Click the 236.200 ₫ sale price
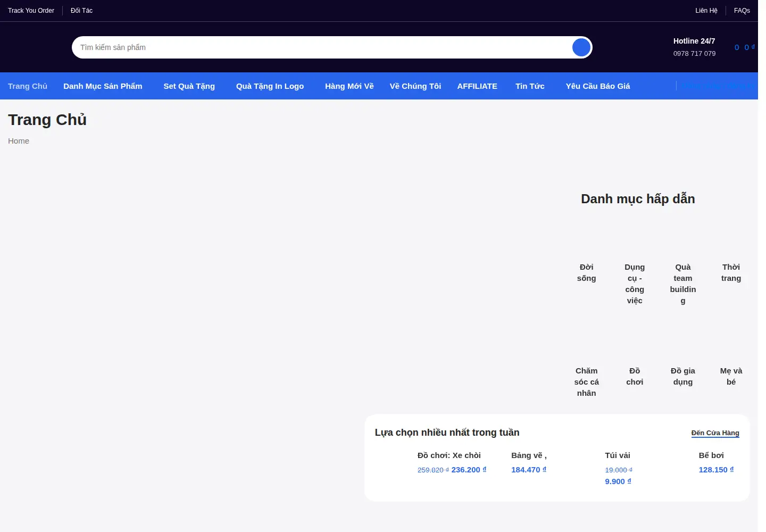The width and height of the screenshot is (766, 532). coord(469,470)
